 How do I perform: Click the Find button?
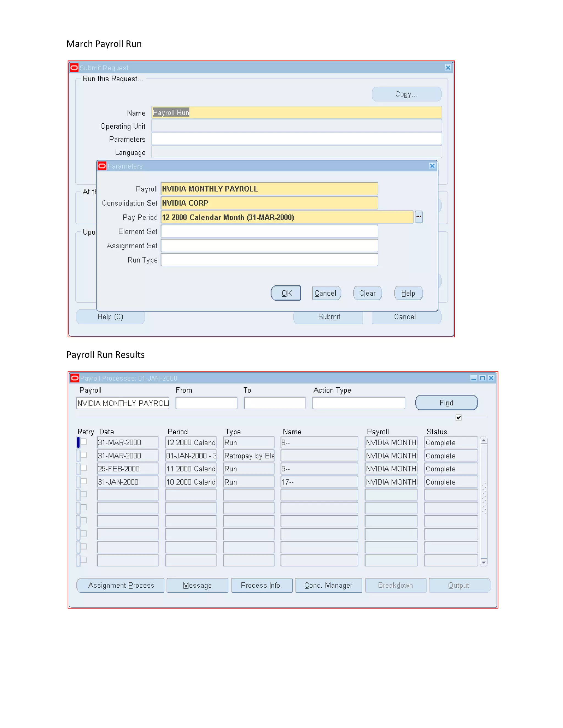tap(446, 403)
